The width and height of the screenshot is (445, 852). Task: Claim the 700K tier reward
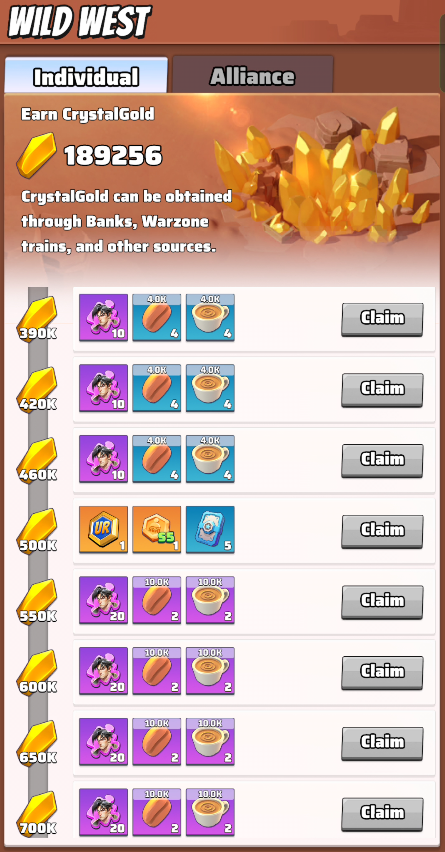[x=382, y=814]
